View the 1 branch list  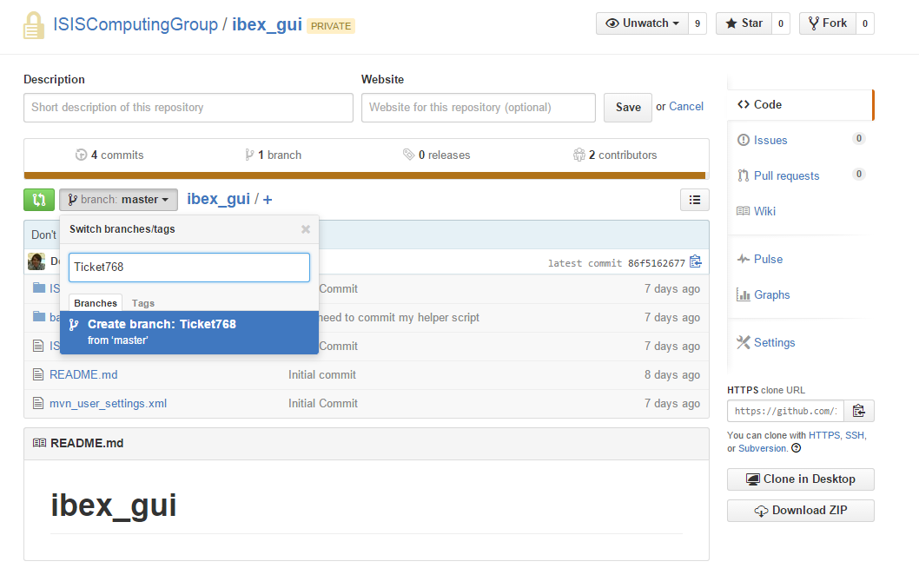273,155
